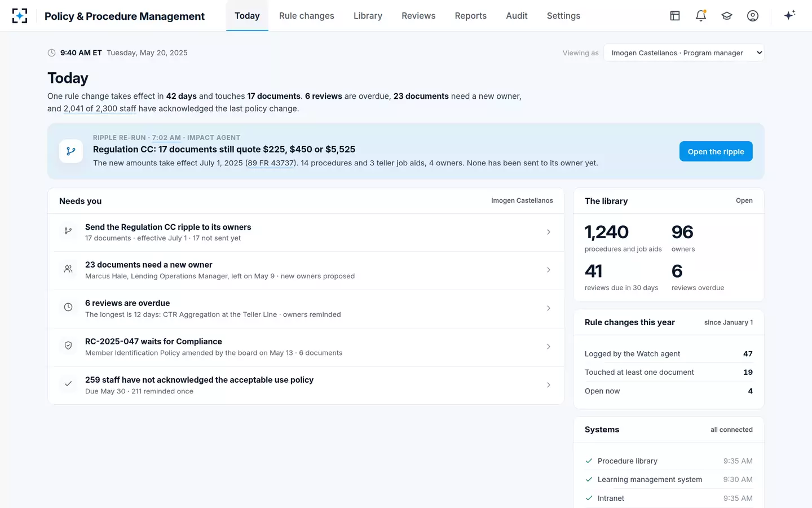The width and height of the screenshot is (812, 508).
Task: Expand the RC-2025-047 row chevron
Action: [x=549, y=347]
